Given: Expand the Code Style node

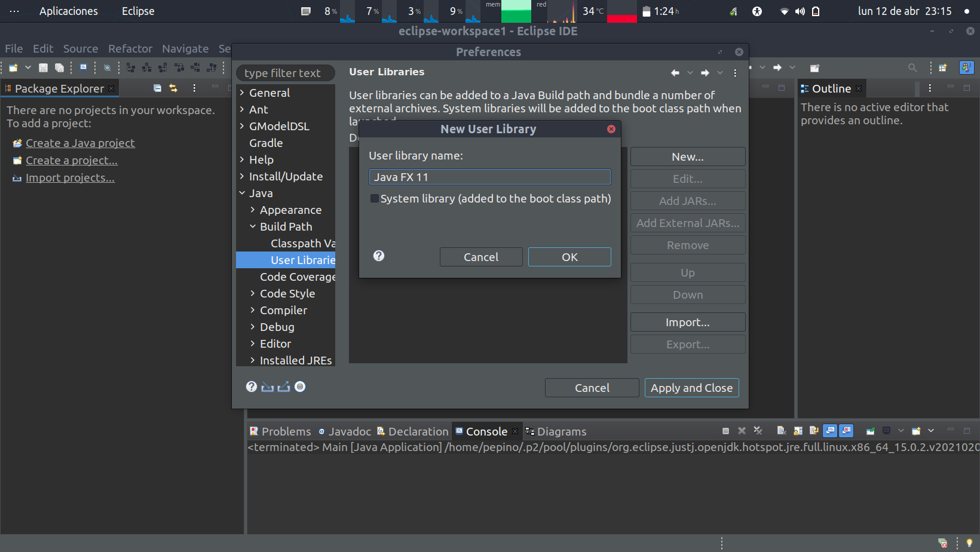Looking at the screenshot, I should pos(253,293).
